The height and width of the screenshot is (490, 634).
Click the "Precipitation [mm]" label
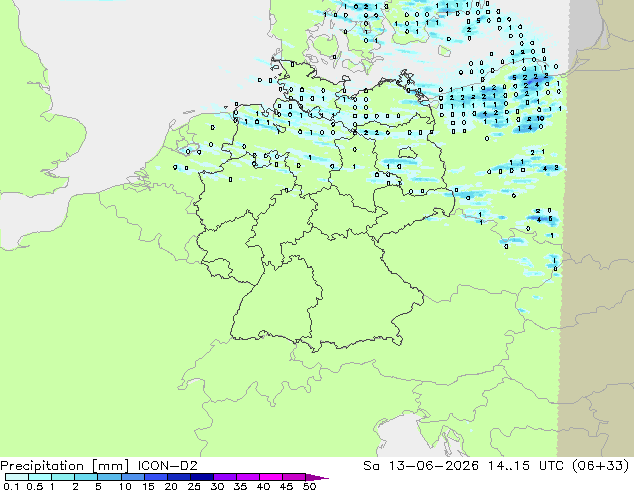click(64, 466)
